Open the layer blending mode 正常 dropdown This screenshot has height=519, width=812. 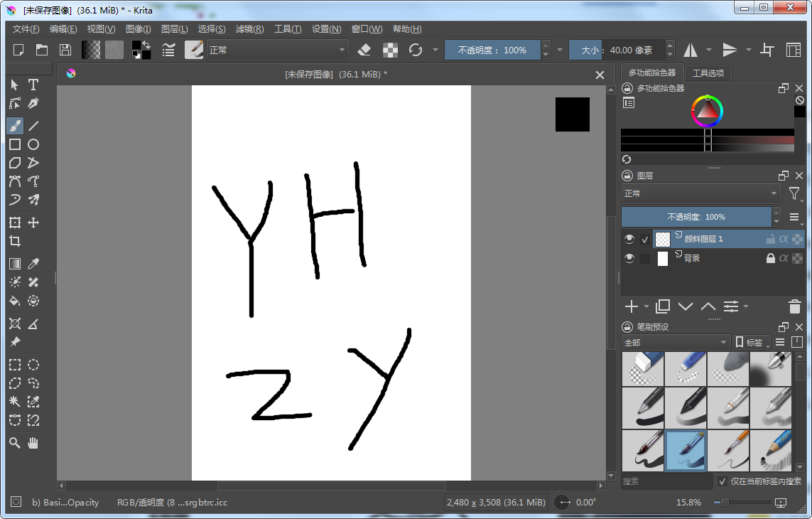pos(700,193)
